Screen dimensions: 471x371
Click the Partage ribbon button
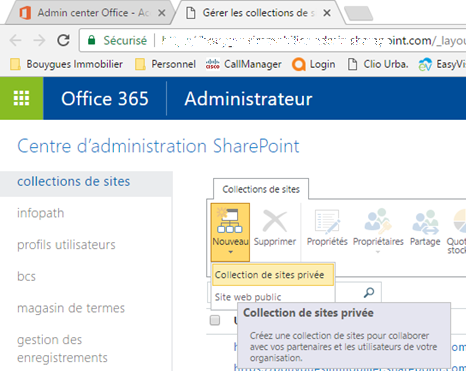pyautogui.click(x=425, y=229)
